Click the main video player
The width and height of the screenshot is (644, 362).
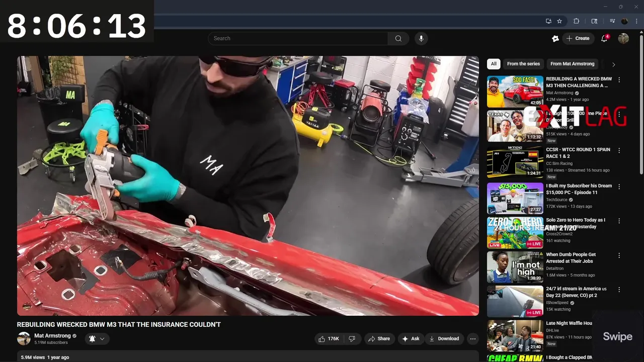(248, 186)
